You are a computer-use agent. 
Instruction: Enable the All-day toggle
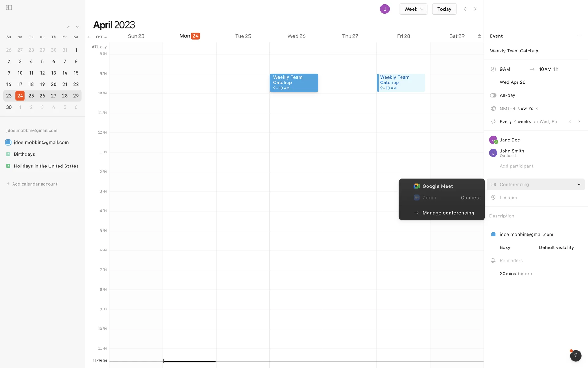pos(493,95)
